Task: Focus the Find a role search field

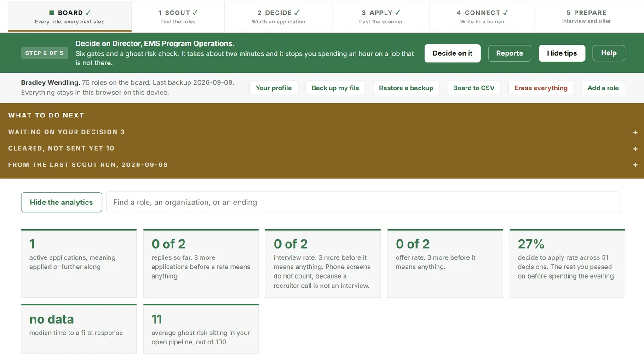Action: pyautogui.click(x=363, y=202)
